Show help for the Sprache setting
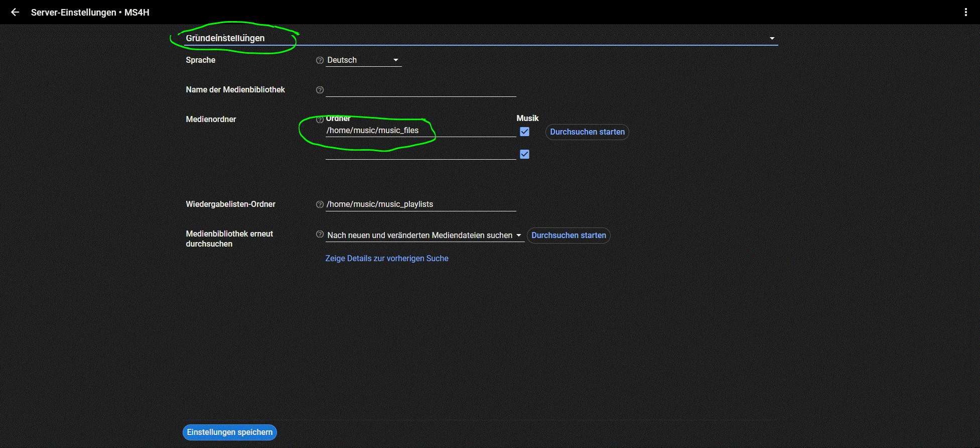 (320, 60)
